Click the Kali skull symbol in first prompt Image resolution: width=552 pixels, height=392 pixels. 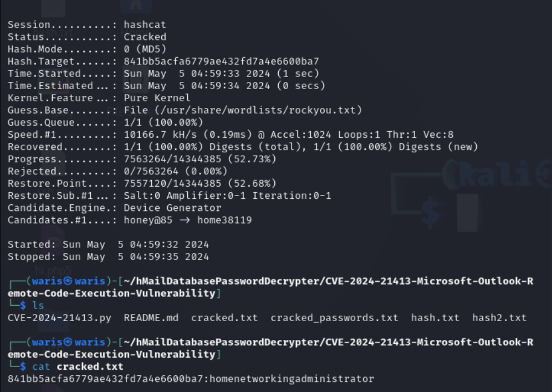[x=68, y=281]
